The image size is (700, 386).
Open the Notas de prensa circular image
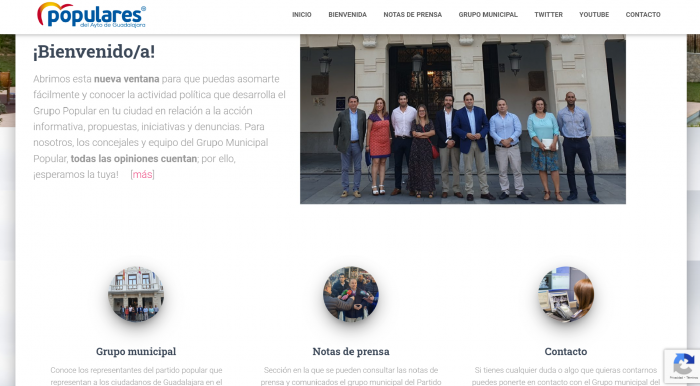[x=351, y=294]
